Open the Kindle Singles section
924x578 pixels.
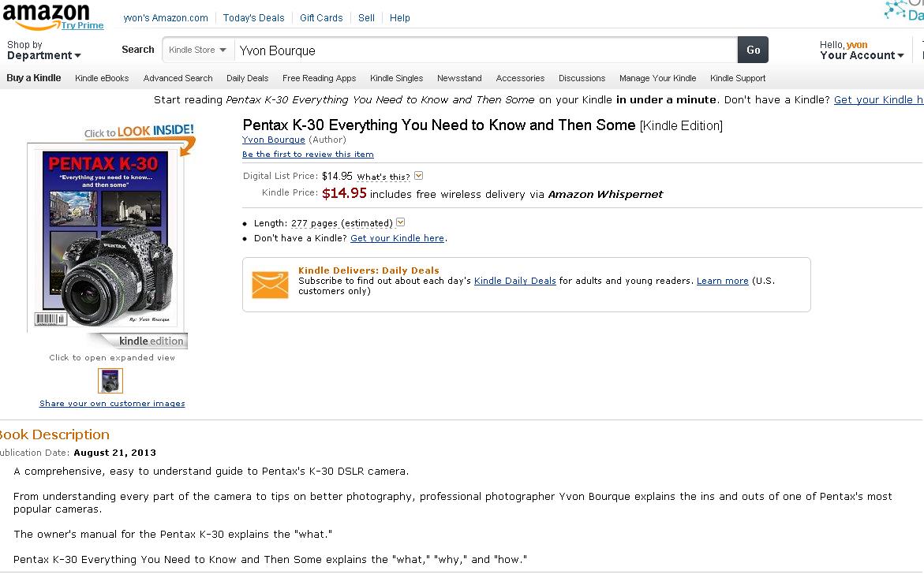[x=396, y=78]
